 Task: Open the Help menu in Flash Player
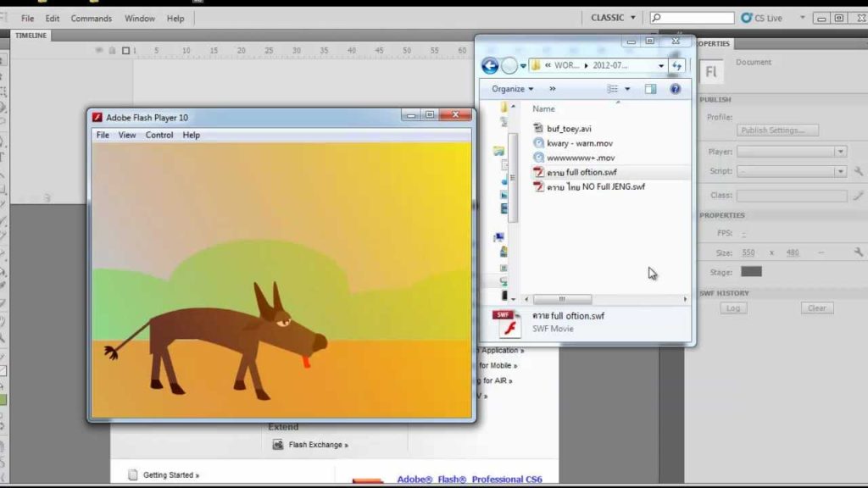pos(191,135)
